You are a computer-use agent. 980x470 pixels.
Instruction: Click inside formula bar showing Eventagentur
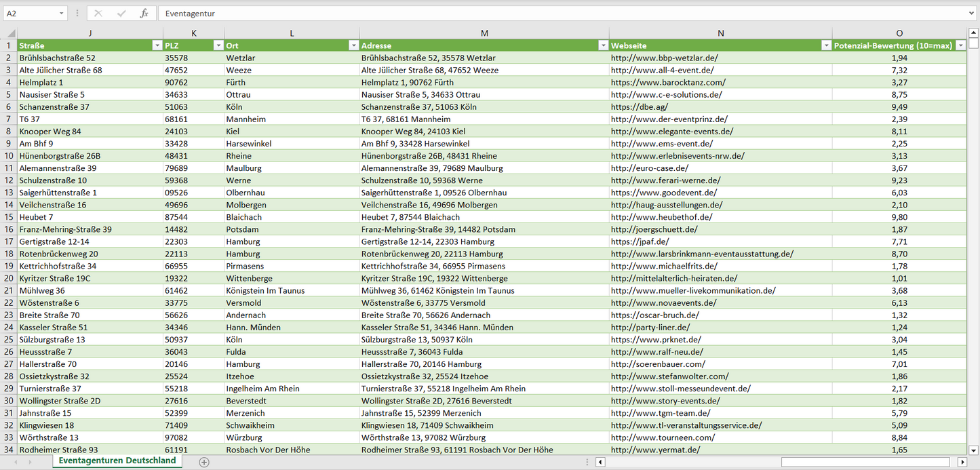543,14
